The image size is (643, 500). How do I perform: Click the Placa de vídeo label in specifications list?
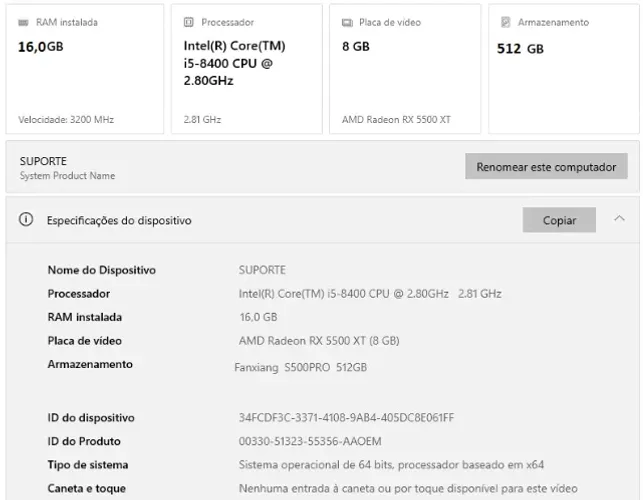(84, 341)
